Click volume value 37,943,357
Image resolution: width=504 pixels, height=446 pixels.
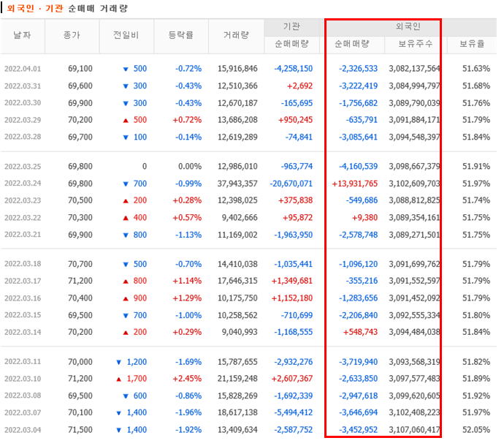pos(237,184)
